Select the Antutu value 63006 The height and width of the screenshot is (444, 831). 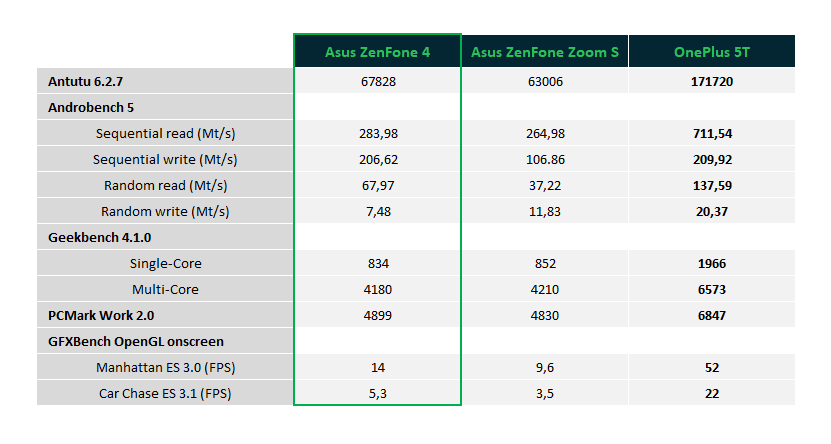click(x=545, y=81)
